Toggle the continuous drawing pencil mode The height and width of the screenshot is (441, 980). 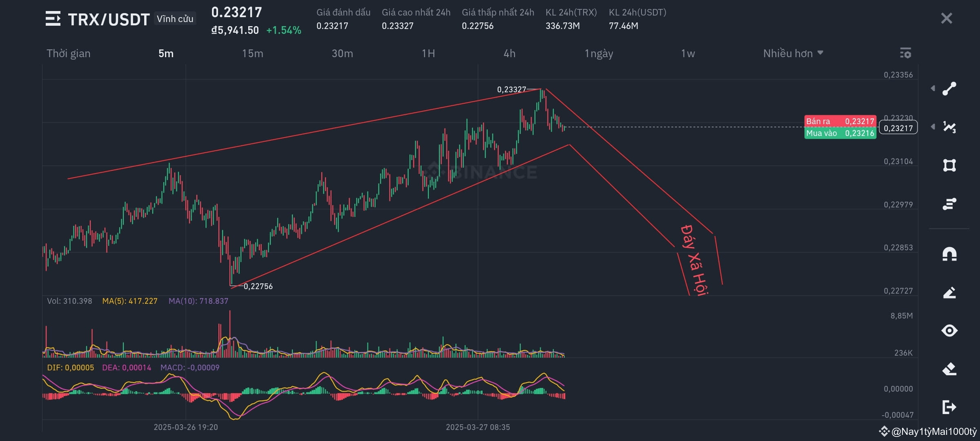[x=949, y=292]
